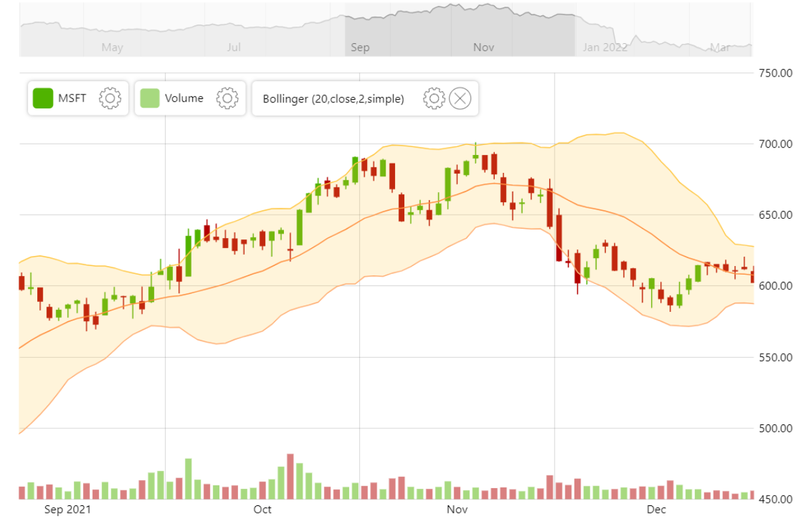
Task: Click the Jan 2022 navigator label
Action: (x=604, y=47)
